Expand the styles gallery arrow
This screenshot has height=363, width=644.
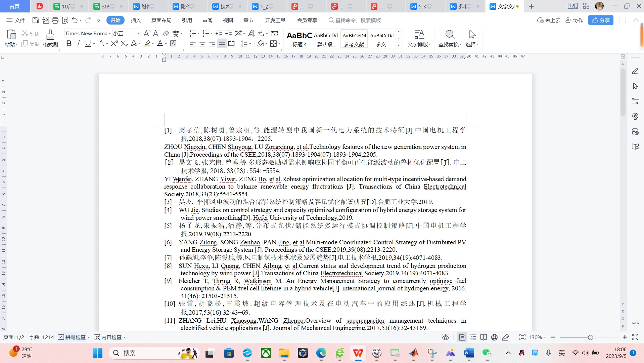[x=399, y=45]
